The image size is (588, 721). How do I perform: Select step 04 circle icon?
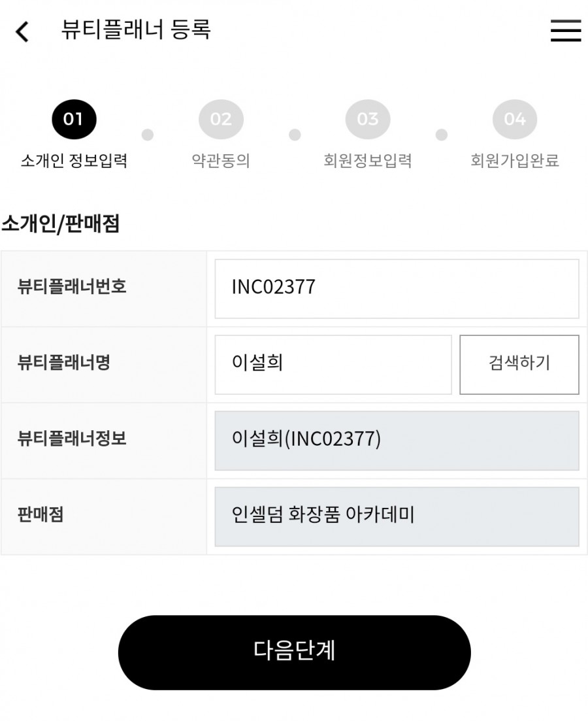[x=514, y=119]
